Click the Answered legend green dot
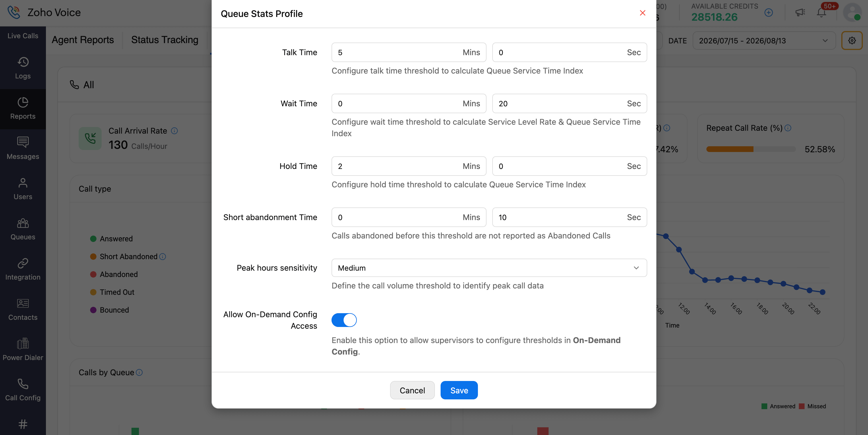 (x=93, y=239)
